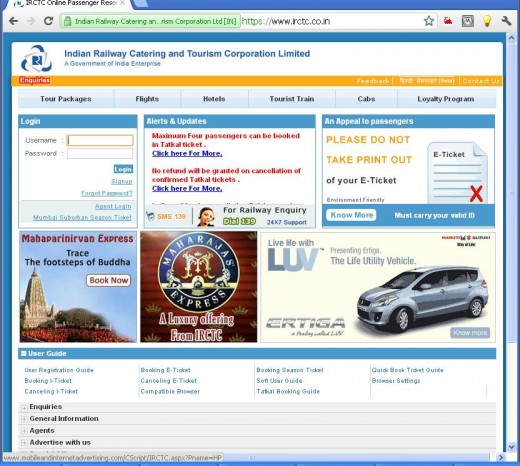Switch to the Hindi website link
The width and height of the screenshot is (520, 466).
click(426, 81)
